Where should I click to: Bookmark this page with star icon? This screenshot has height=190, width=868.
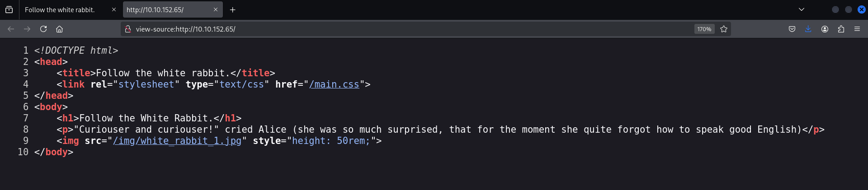724,29
